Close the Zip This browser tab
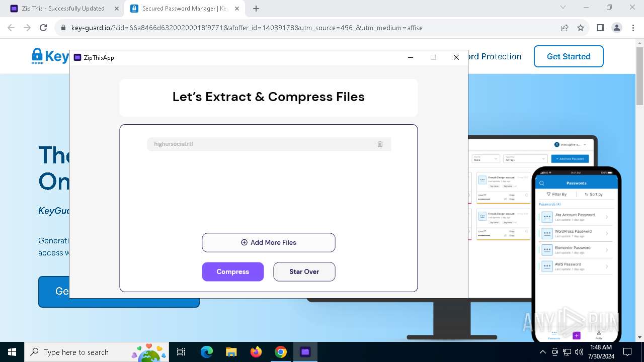 117,9
